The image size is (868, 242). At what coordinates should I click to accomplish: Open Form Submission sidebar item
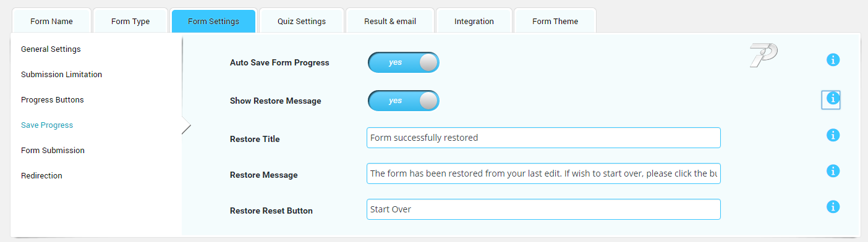coord(53,150)
